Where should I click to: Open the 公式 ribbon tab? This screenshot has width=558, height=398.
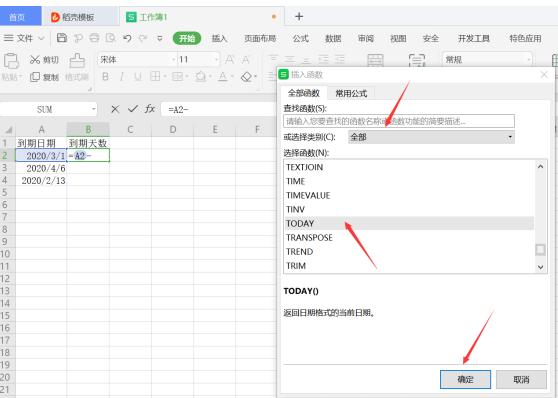tap(301, 38)
